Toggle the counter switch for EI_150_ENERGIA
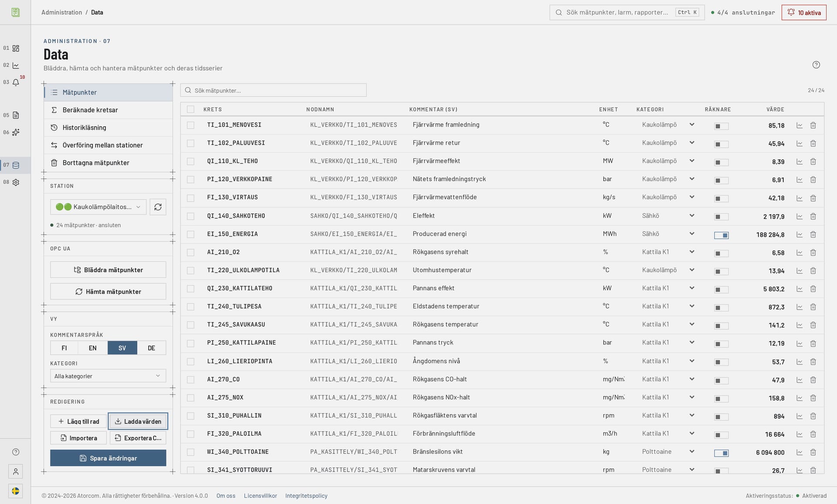 click(721, 235)
